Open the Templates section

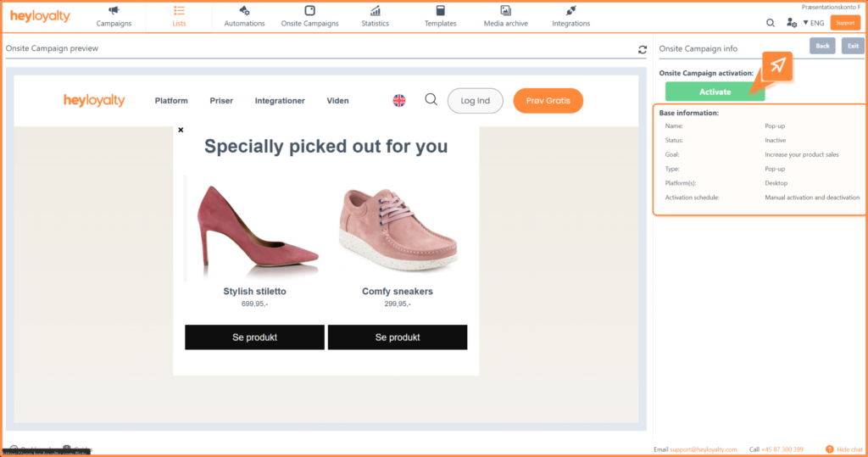click(440, 16)
